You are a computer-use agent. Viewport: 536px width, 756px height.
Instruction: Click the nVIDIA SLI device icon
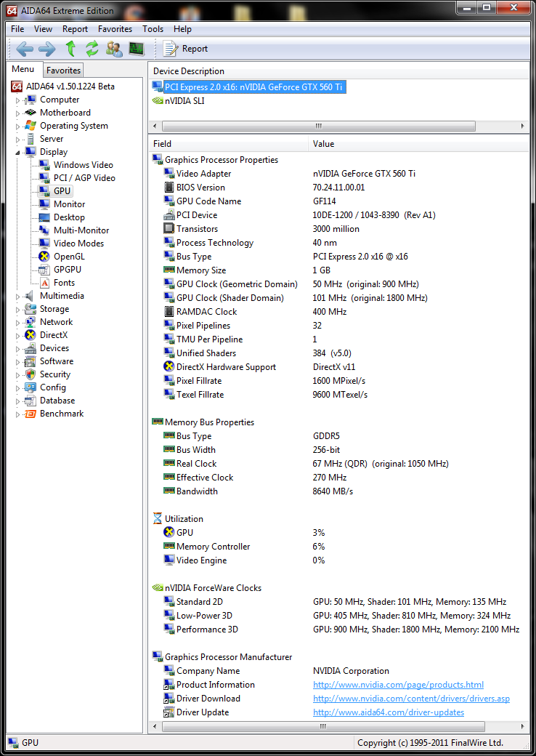pos(158,101)
